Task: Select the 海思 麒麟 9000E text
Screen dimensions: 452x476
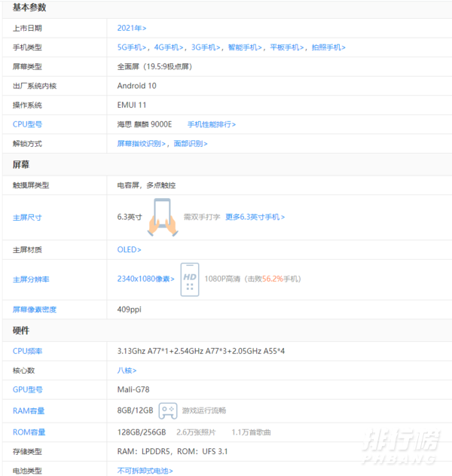Action: (x=145, y=124)
